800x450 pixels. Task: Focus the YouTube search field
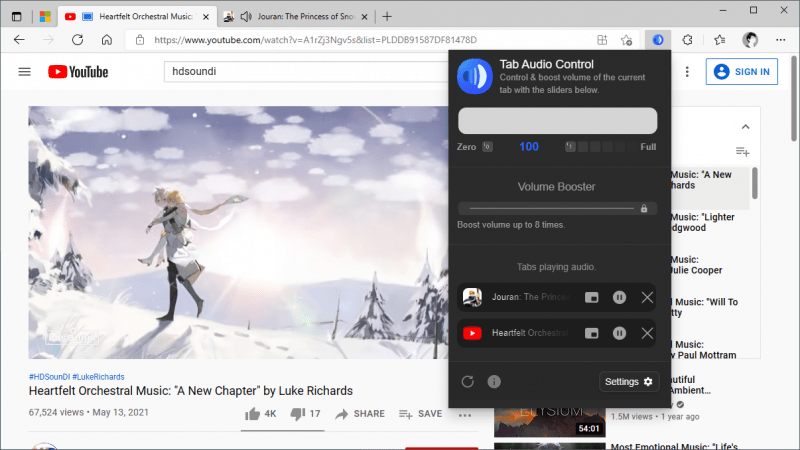(306, 71)
